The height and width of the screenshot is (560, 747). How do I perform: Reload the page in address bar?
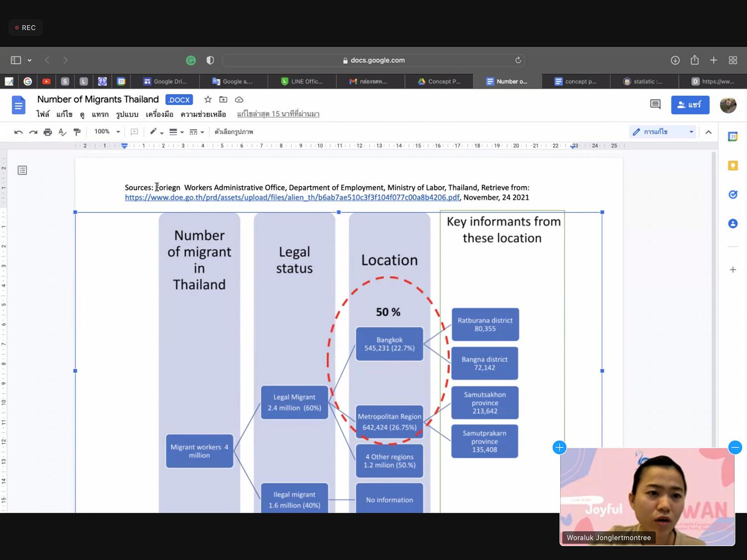pyautogui.click(x=518, y=60)
